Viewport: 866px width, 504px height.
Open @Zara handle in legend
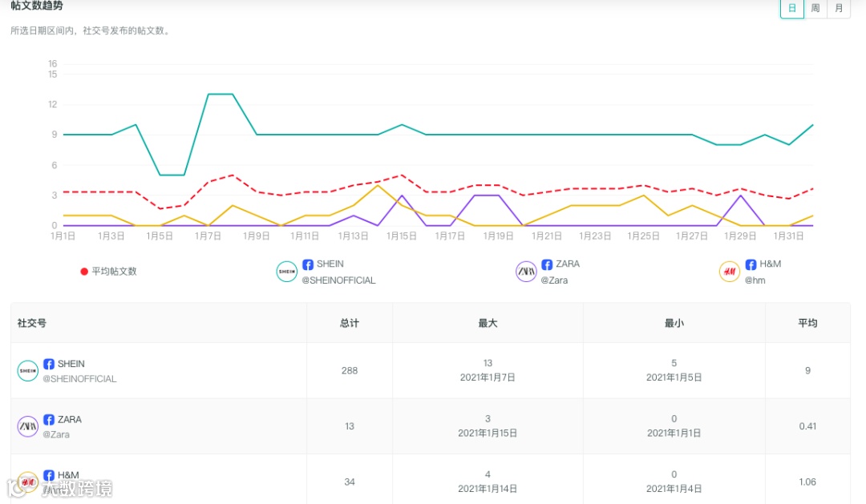(555, 280)
